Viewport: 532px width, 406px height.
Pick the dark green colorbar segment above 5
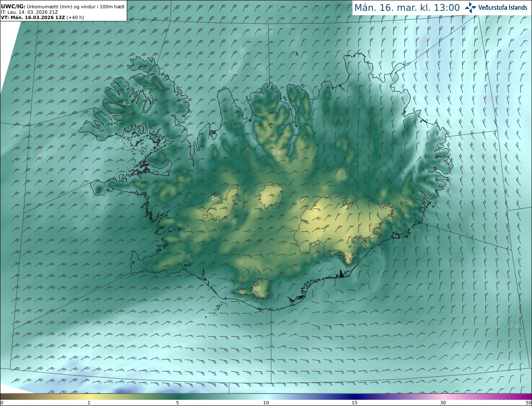pyautogui.click(x=177, y=396)
